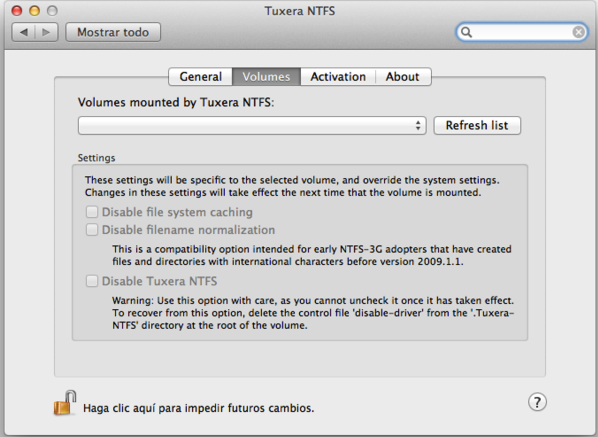
Task: Minimize the window with the yellow button
Action: pyautogui.click(x=35, y=11)
